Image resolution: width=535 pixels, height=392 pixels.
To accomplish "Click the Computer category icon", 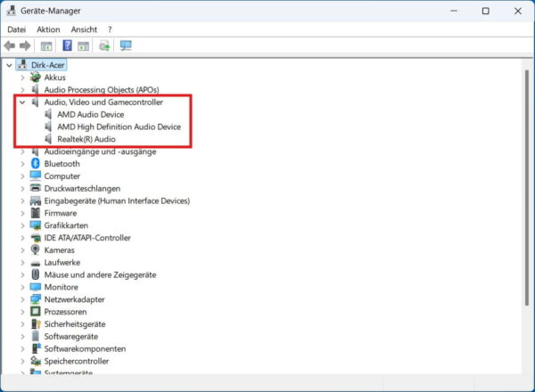I will click(x=35, y=176).
